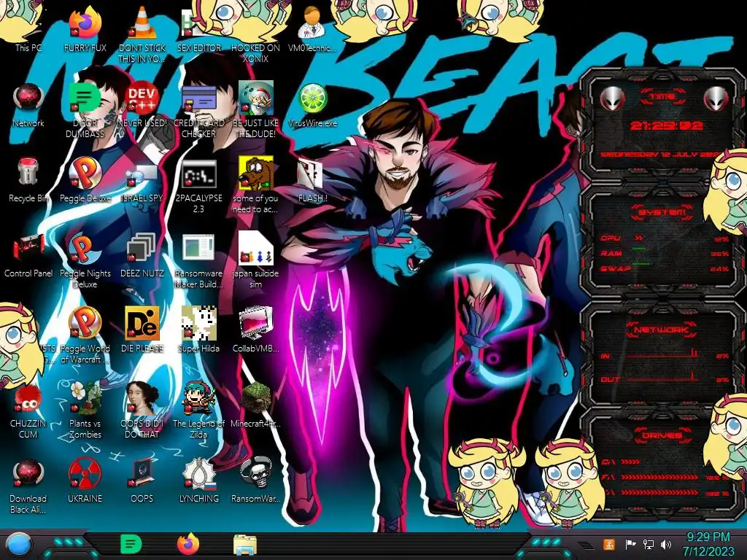The height and width of the screenshot is (560, 747).
Task: Open the RansomWar... skull icon
Action: (256, 480)
